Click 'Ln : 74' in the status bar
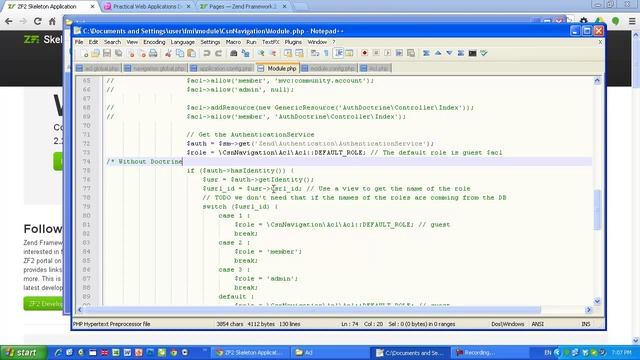Viewport: 640px width, 360px height. (x=349, y=324)
